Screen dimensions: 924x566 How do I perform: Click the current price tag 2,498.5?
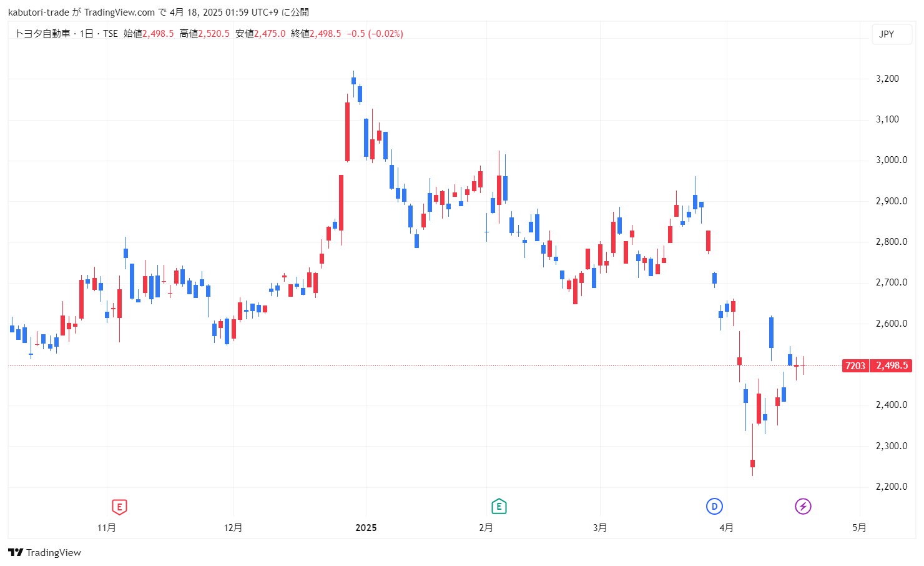pyautogui.click(x=892, y=365)
